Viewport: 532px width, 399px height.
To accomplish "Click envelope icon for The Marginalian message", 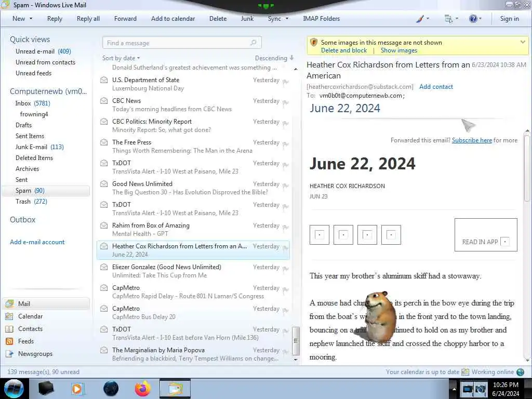I will click(x=104, y=350).
